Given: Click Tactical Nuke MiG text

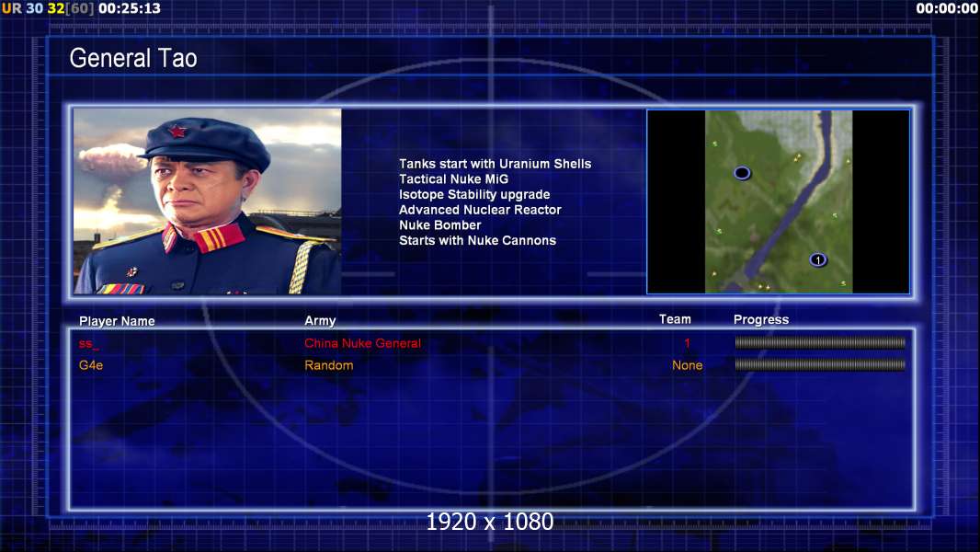Looking at the screenshot, I should 454,178.
